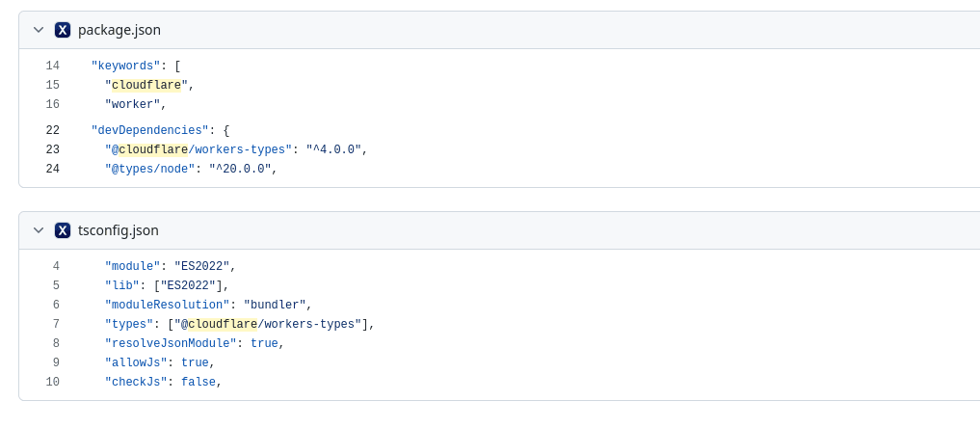Go to line 14 in package.json
The image size is (980, 428).
point(52,66)
